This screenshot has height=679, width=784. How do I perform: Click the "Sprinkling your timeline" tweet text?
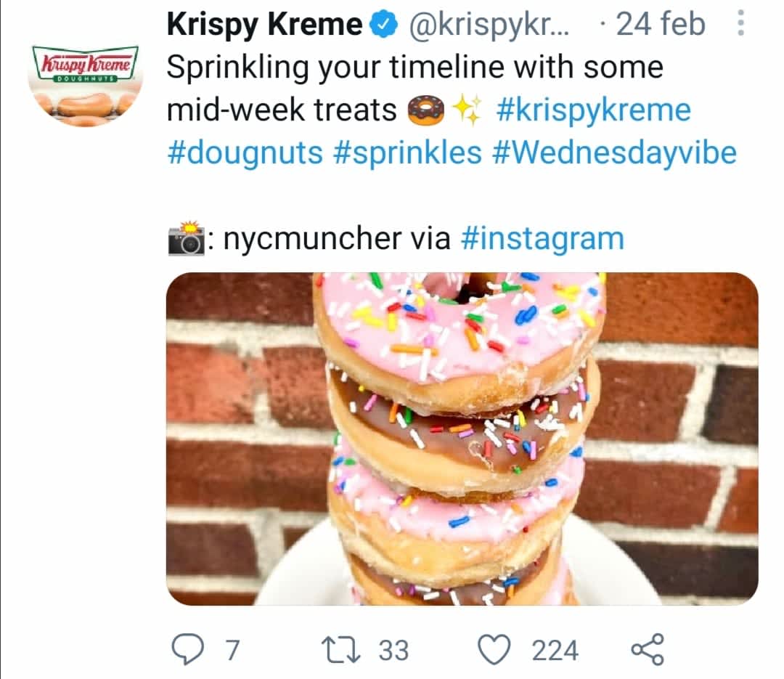[x=415, y=68]
